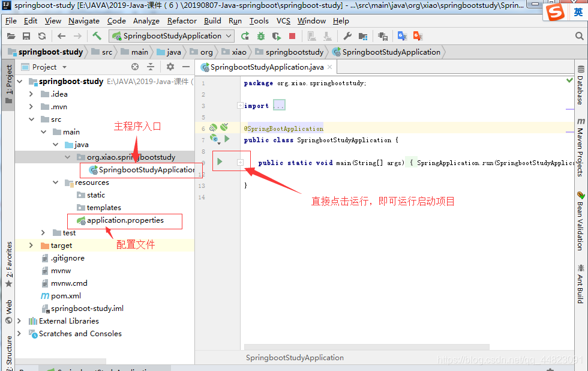The width and height of the screenshot is (588, 371).
Task: Expand the folded main method body
Action: (240, 163)
